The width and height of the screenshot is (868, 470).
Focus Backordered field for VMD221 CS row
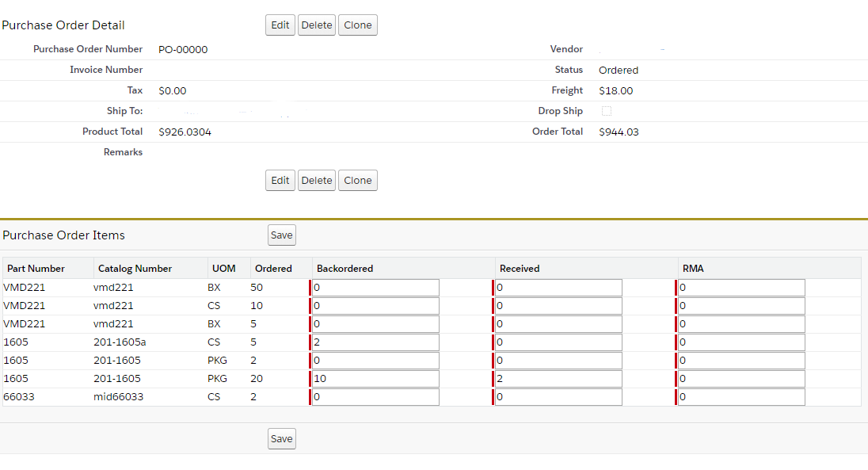point(375,306)
